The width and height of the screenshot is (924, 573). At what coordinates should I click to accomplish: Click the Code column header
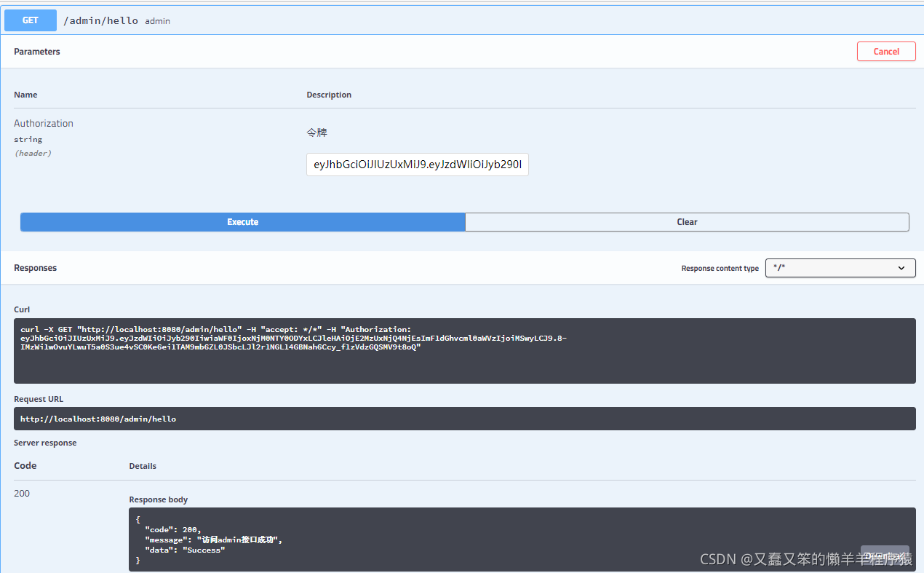click(x=25, y=466)
